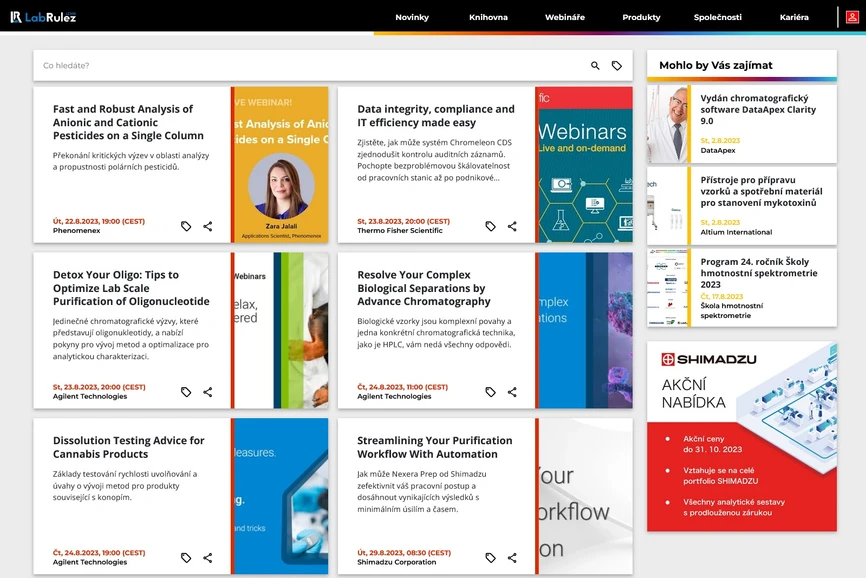Image resolution: width=866 pixels, height=578 pixels.
Task: Open 'Fast and Robust Analysis' webinar title
Action: pyautogui.click(x=128, y=123)
